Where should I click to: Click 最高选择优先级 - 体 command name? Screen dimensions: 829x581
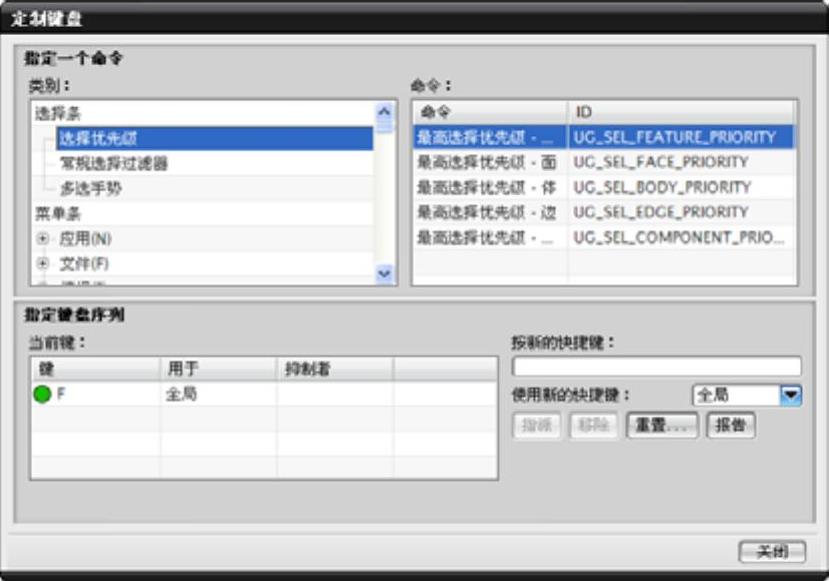point(486,187)
